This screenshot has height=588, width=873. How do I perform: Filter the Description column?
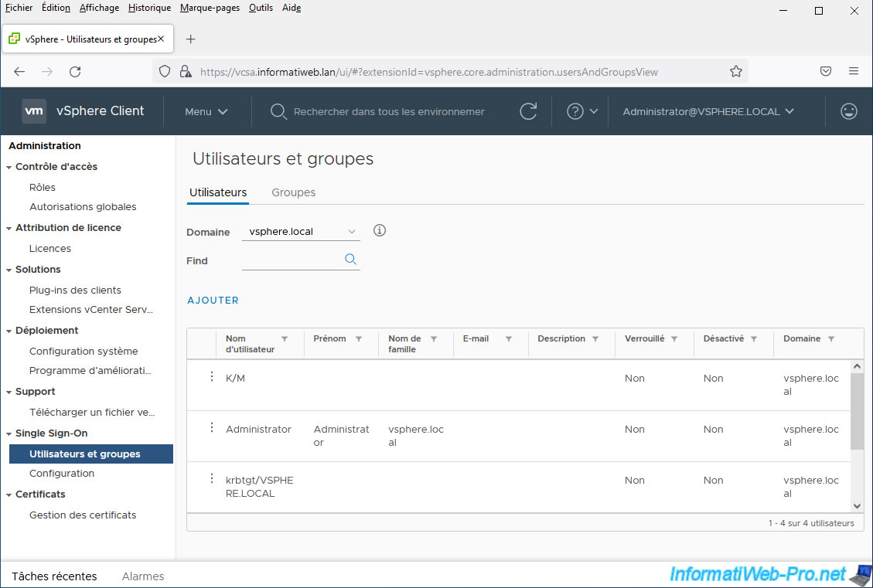[595, 338]
